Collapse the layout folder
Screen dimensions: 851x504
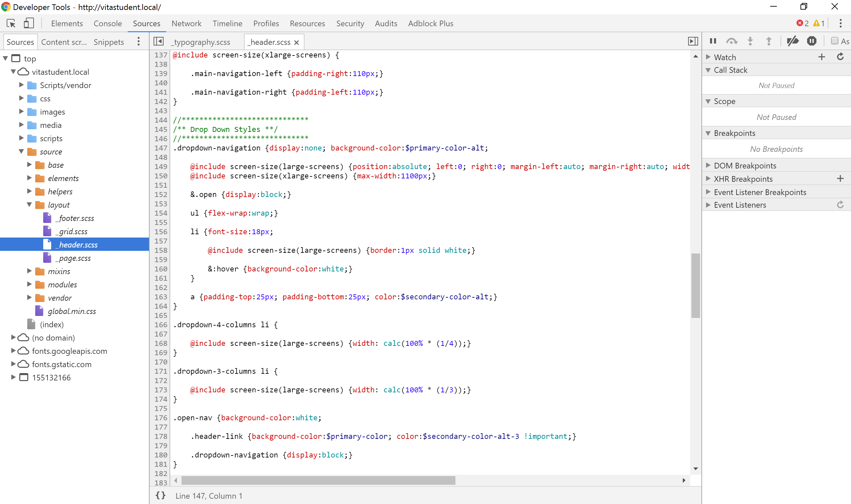(29, 205)
